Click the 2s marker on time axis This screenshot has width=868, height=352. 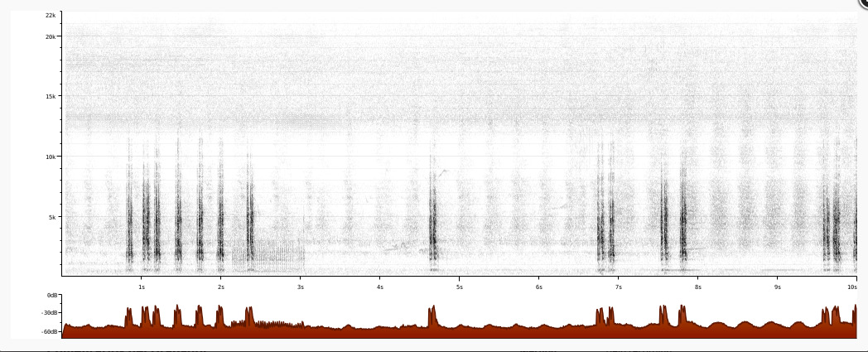click(x=221, y=287)
